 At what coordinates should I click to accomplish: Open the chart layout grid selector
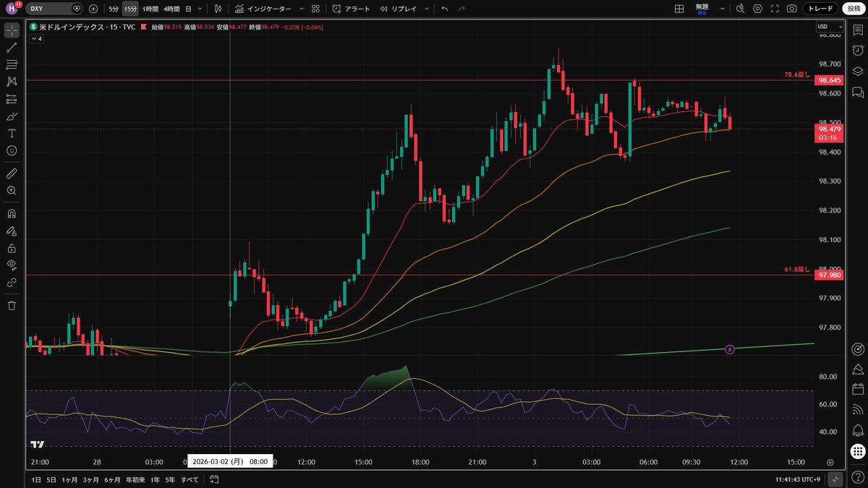(x=679, y=9)
